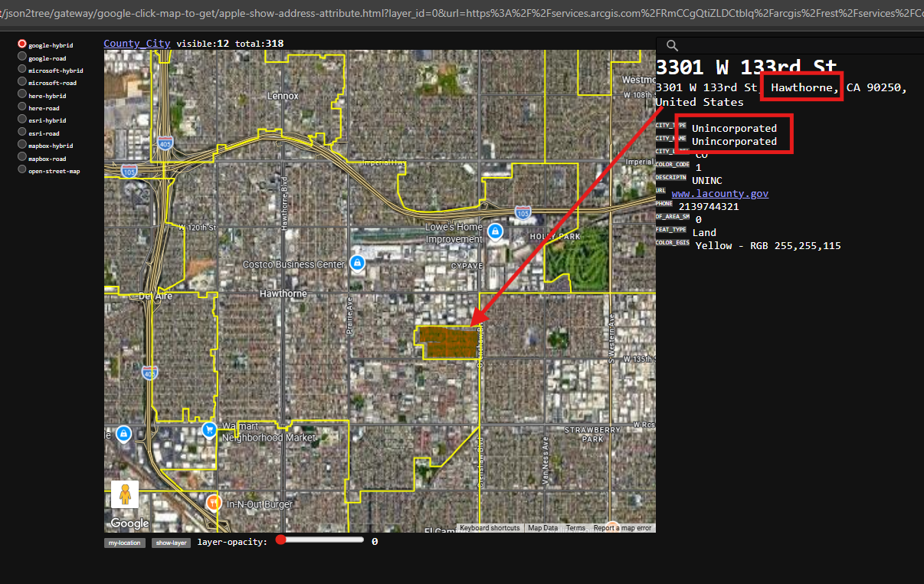This screenshot has height=584, width=924.
Task: Click the highlighted orange parcel on map
Action: (447, 343)
